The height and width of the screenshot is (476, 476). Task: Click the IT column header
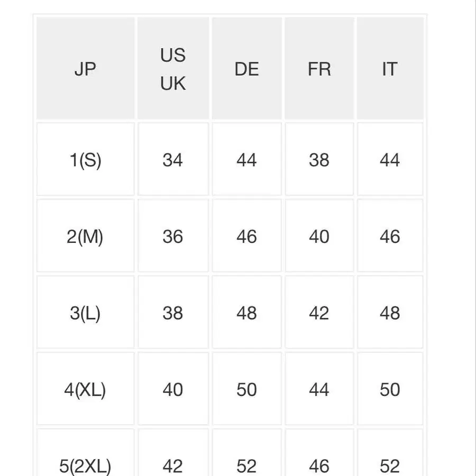pos(389,69)
